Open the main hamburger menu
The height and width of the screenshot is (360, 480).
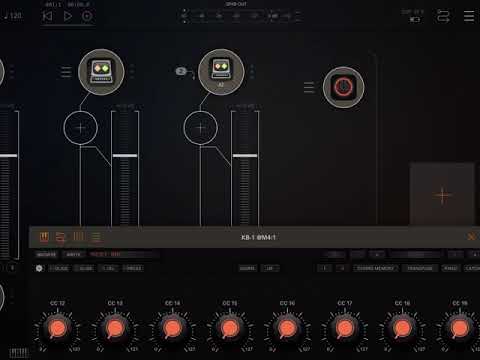tap(469, 16)
